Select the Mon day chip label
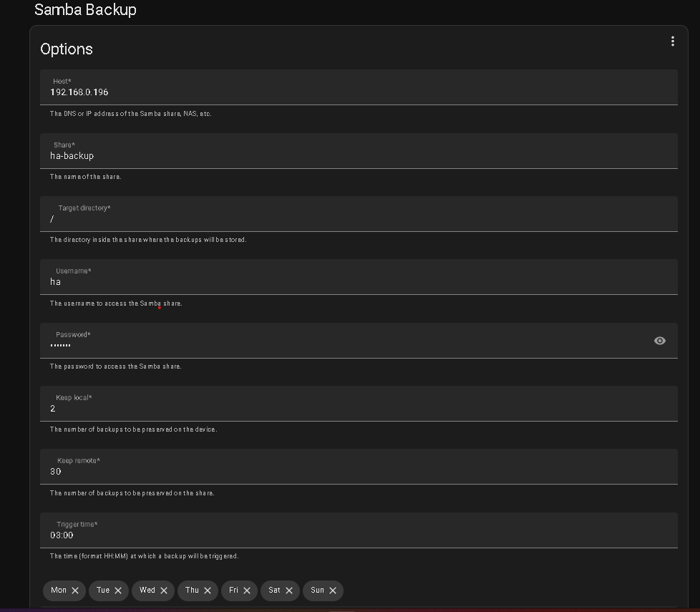 (58, 591)
